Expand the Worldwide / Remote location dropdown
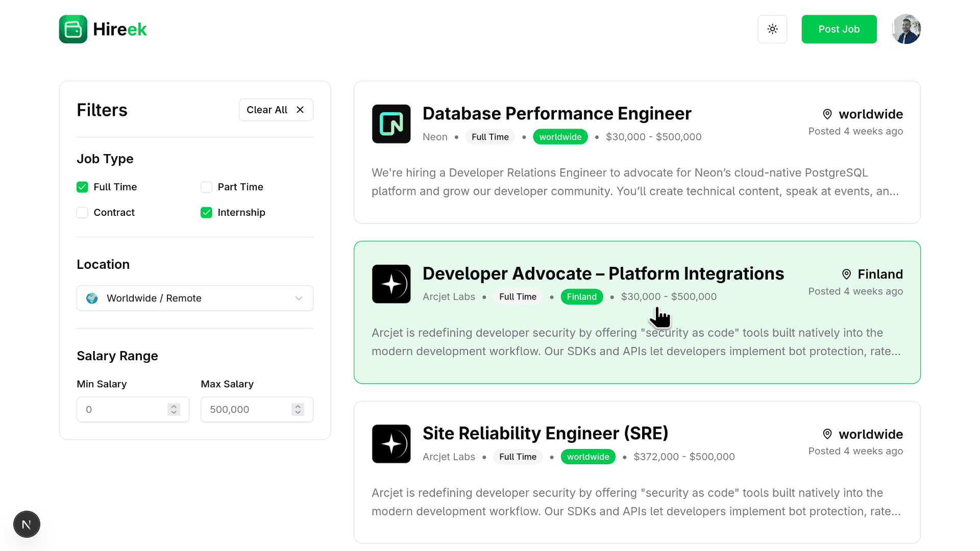Screen dimensions: 980x551 (x=195, y=298)
